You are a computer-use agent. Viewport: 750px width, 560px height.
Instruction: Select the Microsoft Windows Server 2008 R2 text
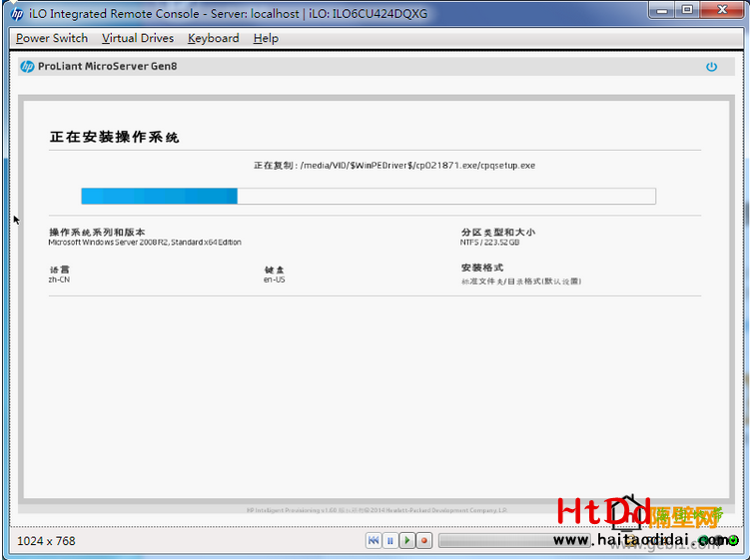click(x=145, y=243)
